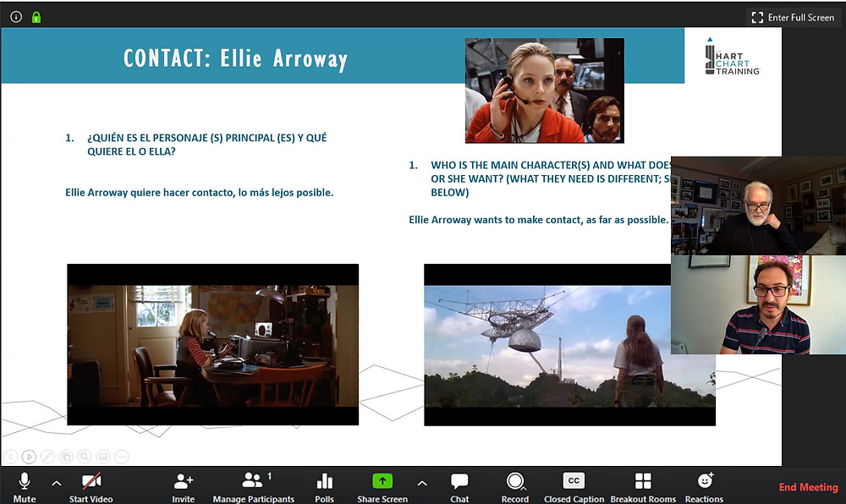Open Breakout Rooms
846x504 pixels.
643,488
